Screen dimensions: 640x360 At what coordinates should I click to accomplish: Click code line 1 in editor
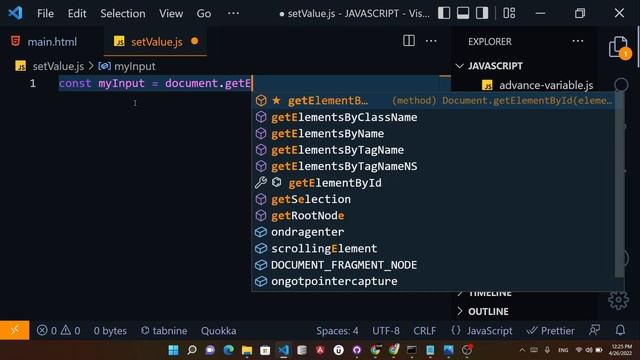point(155,84)
